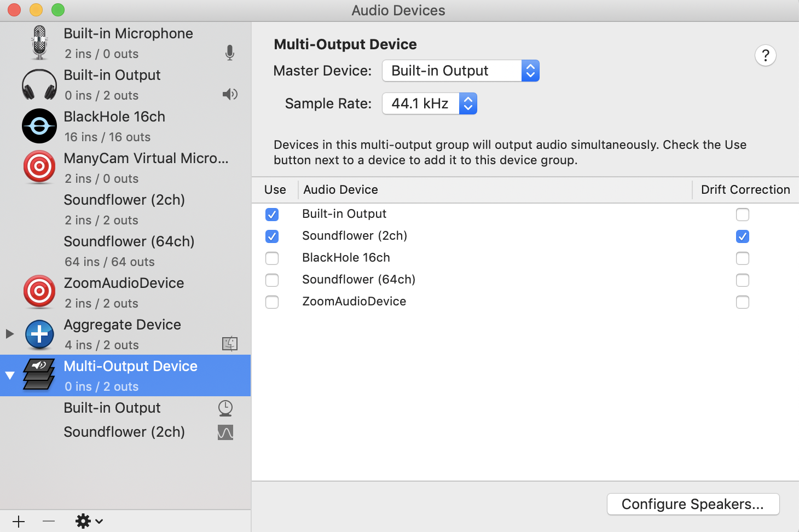This screenshot has width=799, height=532.
Task: Disable Drift Correction for Soundflower (2ch)
Action: coord(743,236)
